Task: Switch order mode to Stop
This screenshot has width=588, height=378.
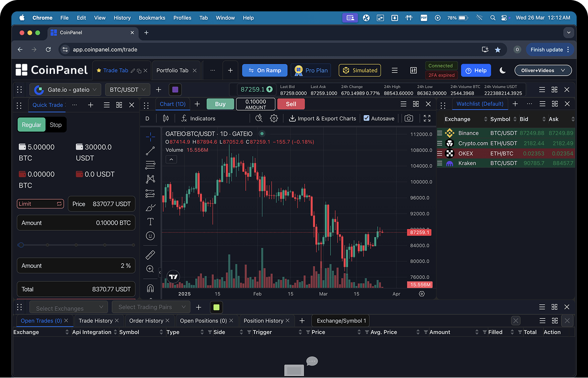Action: (x=55, y=125)
